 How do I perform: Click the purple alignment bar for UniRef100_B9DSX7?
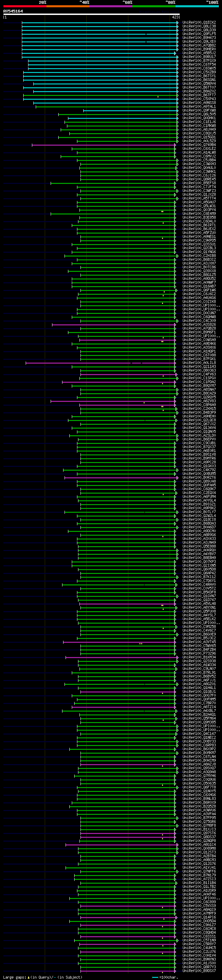(x=128, y=971)
